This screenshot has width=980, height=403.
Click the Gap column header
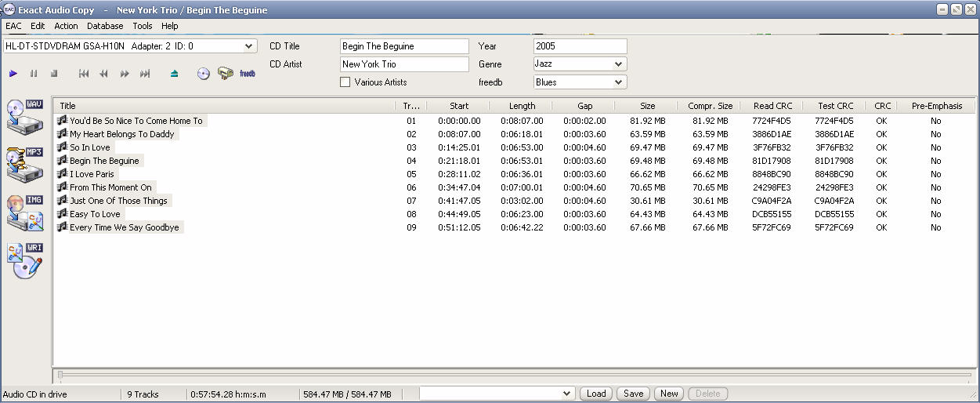tap(584, 106)
